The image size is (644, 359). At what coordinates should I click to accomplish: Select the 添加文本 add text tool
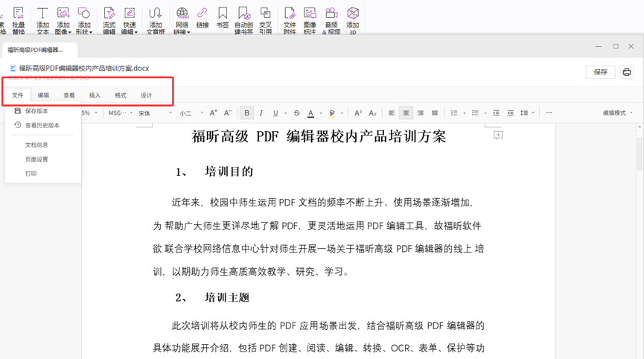(42, 19)
